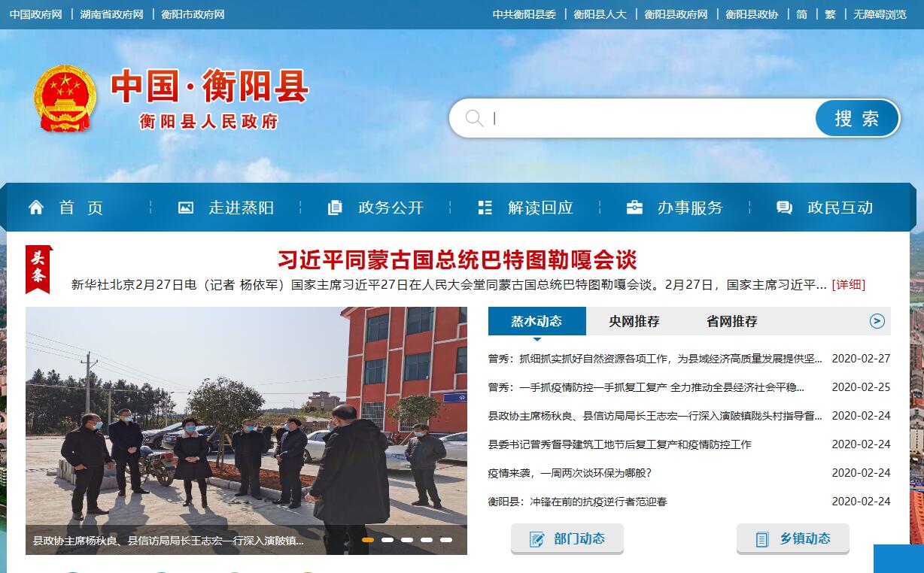This screenshot has width=924, height=573.
Task: Open the 乡镇动态 button
Action: point(793,538)
